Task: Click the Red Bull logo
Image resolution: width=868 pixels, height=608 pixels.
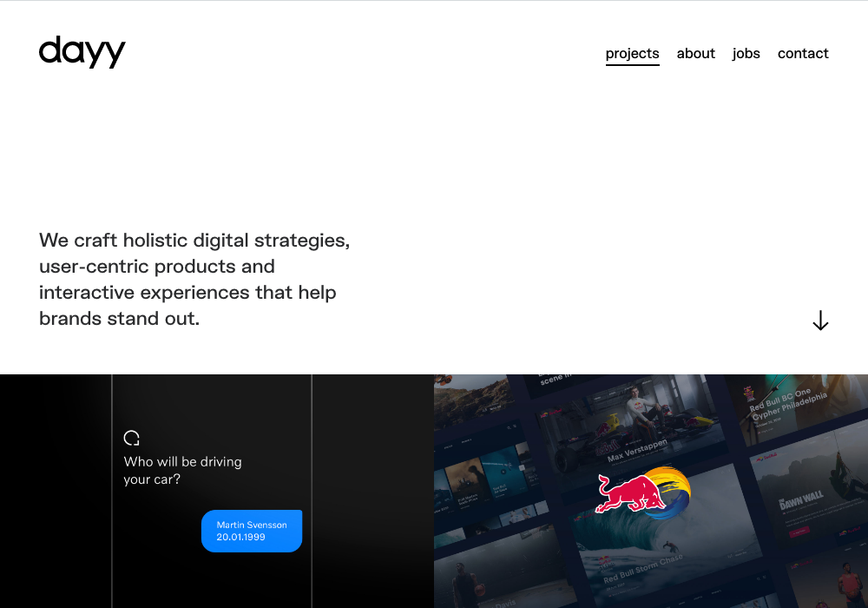Action: click(642, 492)
